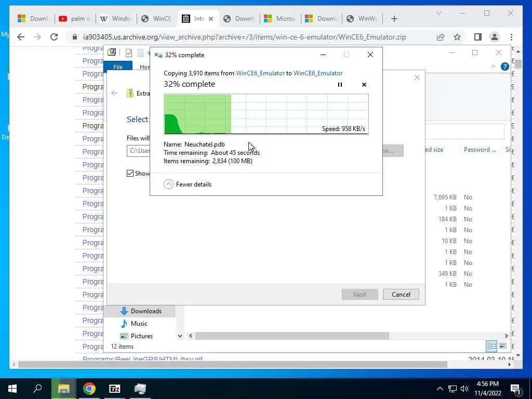532x399 pixels.
Task: Open notification center icon
Action: pyautogui.click(x=516, y=390)
